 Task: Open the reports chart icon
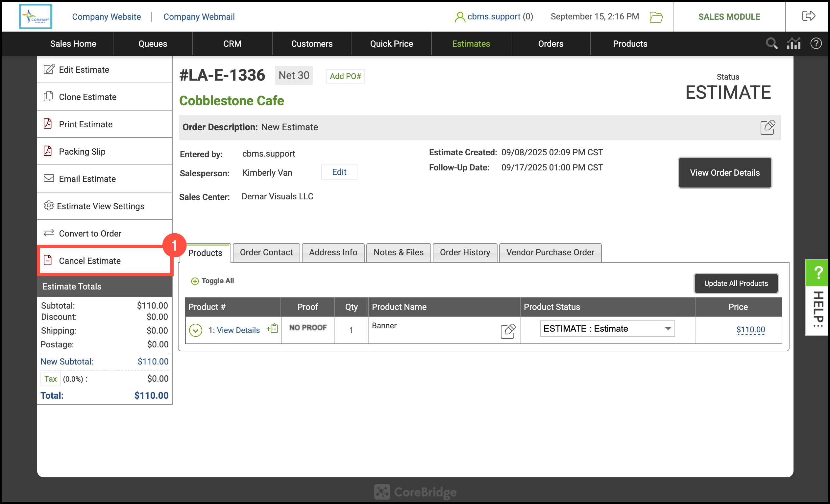793,43
